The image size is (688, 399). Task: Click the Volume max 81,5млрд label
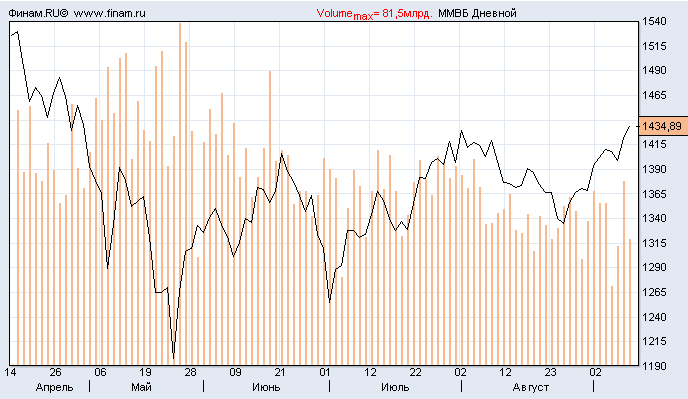coord(374,14)
